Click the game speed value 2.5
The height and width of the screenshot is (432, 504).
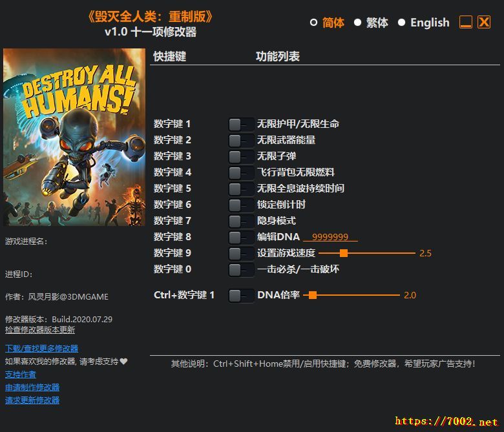pyautogui.click(x=425, y=253)
